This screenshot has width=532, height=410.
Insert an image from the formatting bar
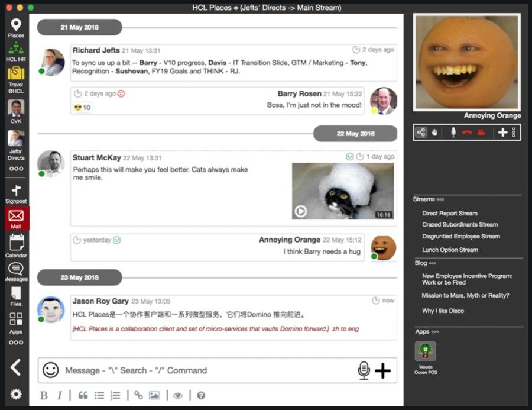154,395
